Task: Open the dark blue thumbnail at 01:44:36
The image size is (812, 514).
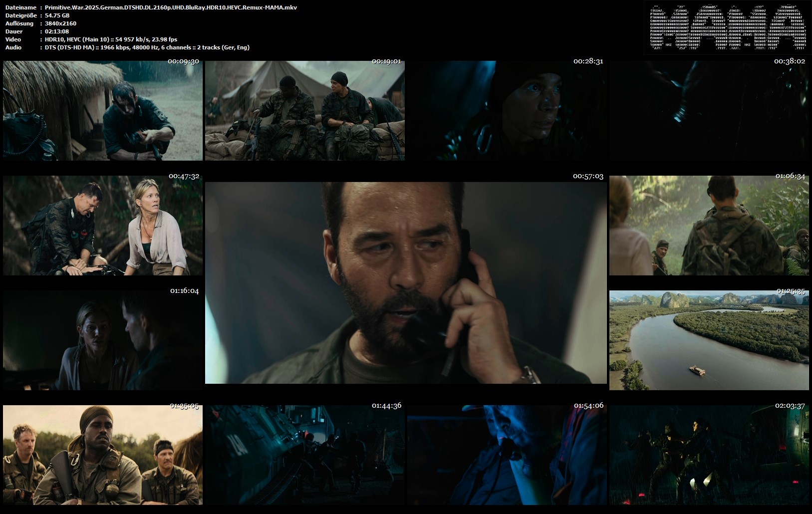Action: pyautogui.click(x=305, y=455)
